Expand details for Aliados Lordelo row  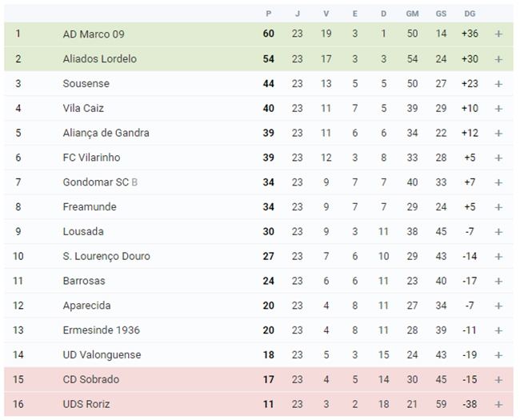498,59
